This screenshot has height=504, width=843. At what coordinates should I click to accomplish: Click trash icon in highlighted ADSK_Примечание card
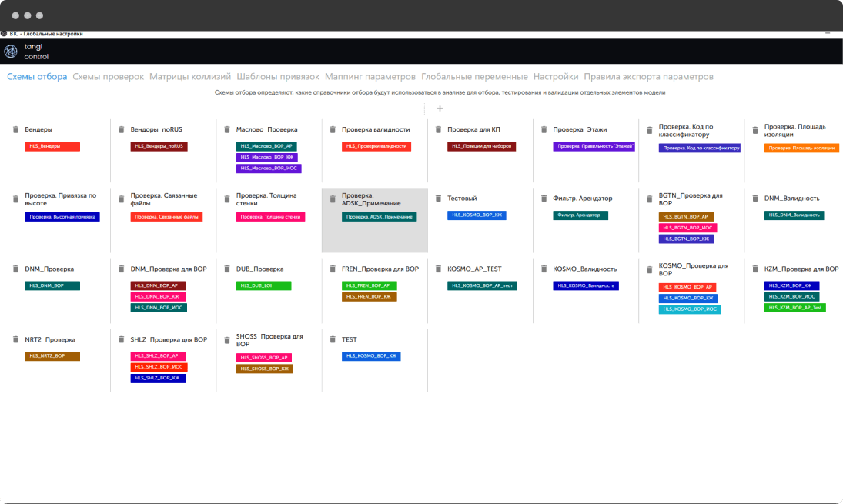point(333,199)
